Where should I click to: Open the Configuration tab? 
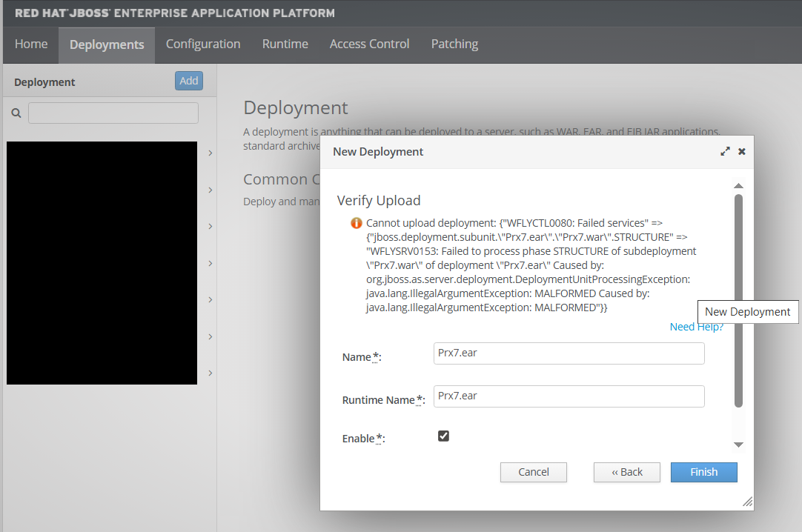(x=203, y=44)
